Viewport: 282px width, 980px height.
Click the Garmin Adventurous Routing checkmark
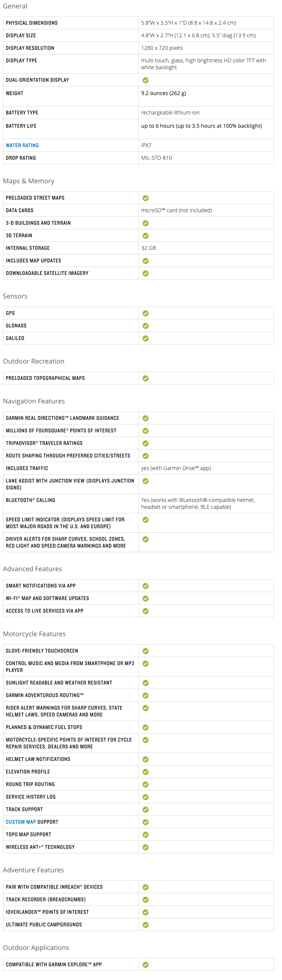point(145,696)
